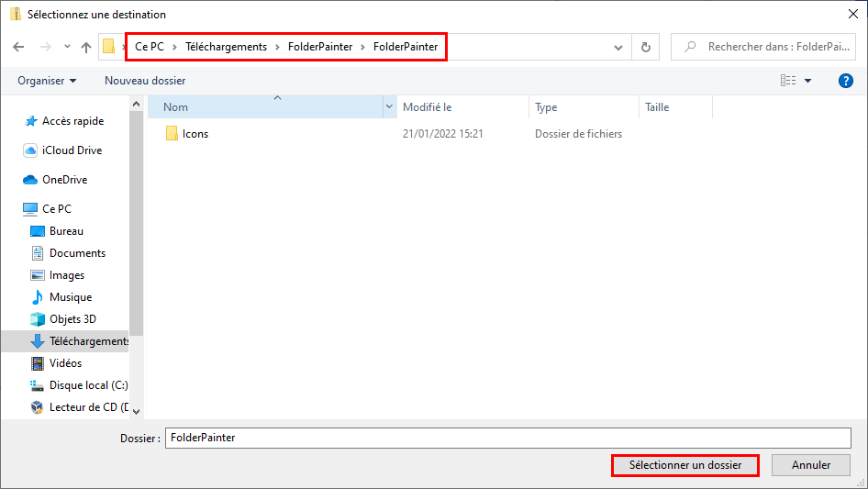The height and width of the screenshot is (489, 868).
Task: Click the Bureau desktop icon
Action: pyautogui.click(x=37, y=231)
